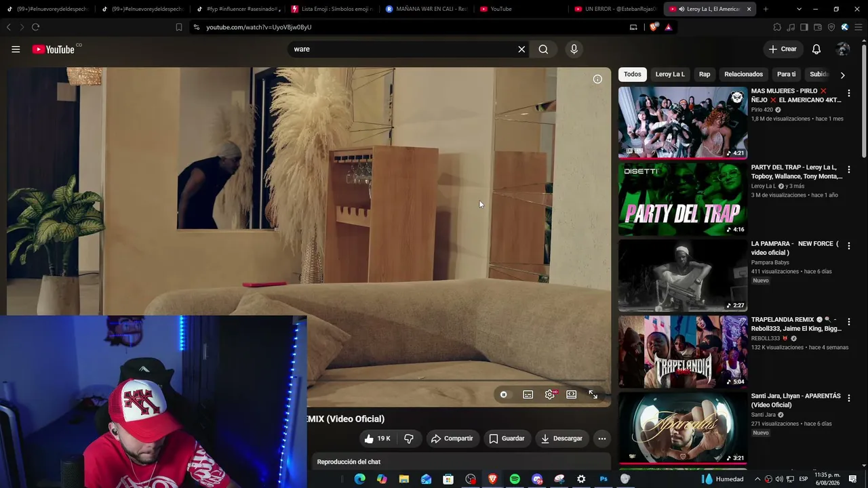Open the Brave Rewards triangle icon
The image size is (868, 488).
point(668,27)
